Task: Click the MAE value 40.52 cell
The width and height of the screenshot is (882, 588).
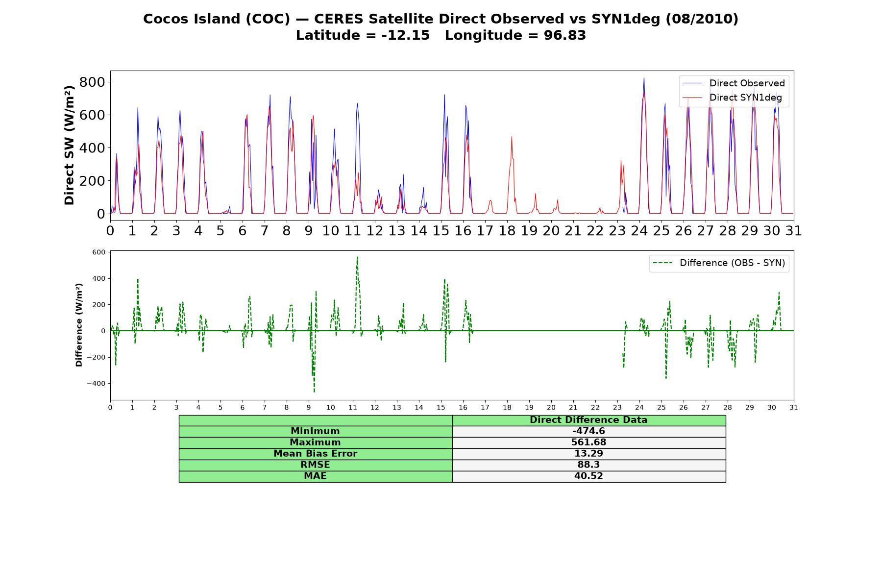Action: pyautogui.click(x=589, y=476)
